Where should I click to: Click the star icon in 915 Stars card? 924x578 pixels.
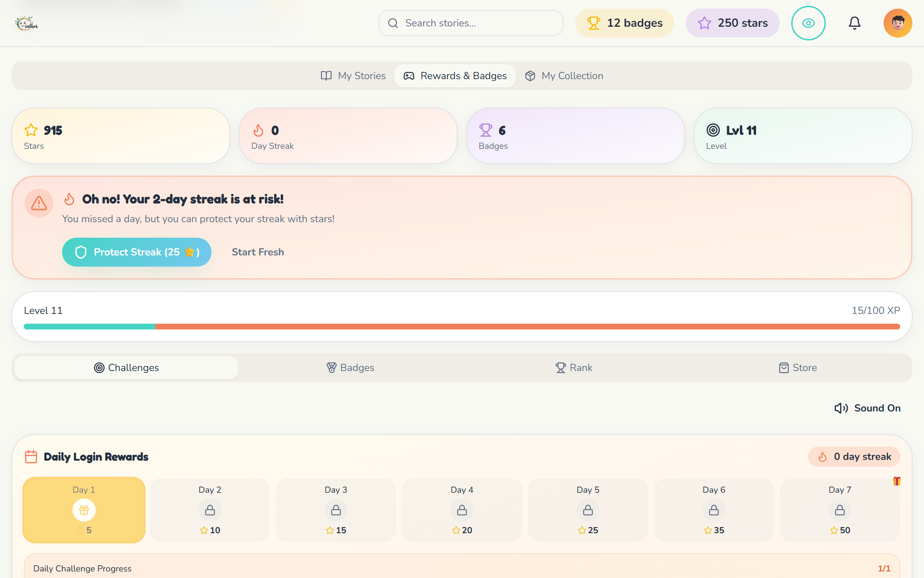click(x=31, y=130)
